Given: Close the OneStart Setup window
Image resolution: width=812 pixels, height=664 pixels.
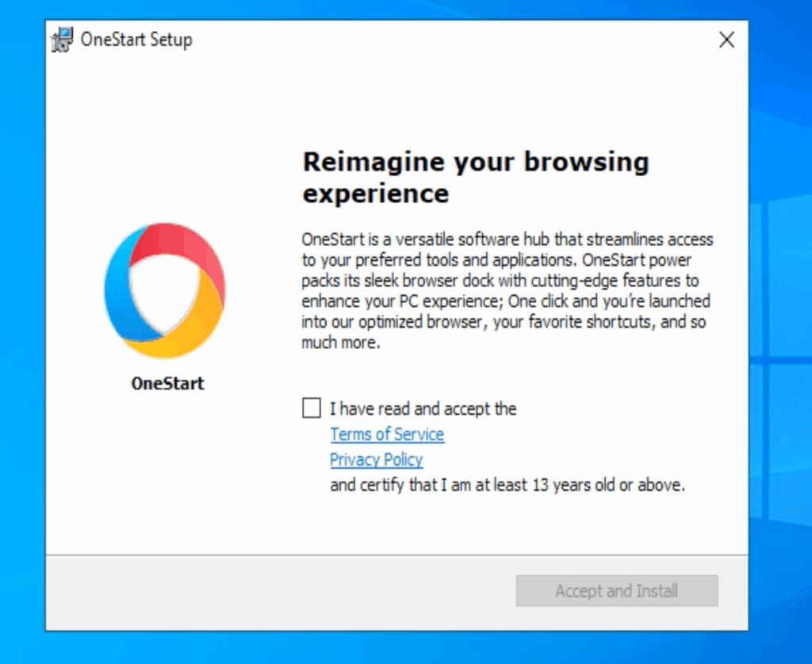Looking at the screenshot, I should pyautogui.click(x=726, y=40).
